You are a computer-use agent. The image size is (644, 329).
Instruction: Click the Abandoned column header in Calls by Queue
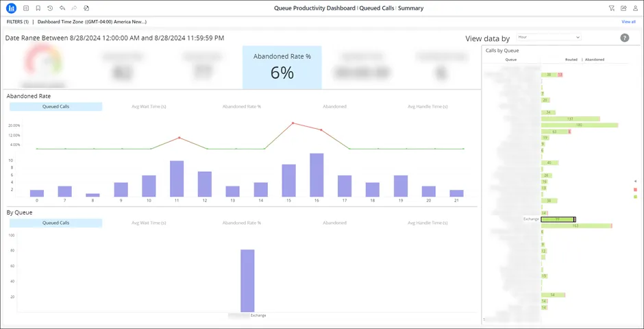(595, 60)
